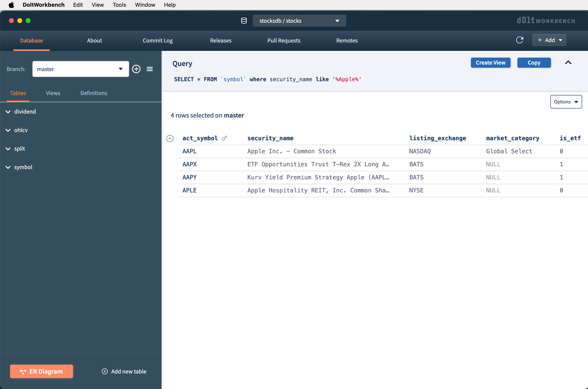Open the Apple menu

[11, 5]
